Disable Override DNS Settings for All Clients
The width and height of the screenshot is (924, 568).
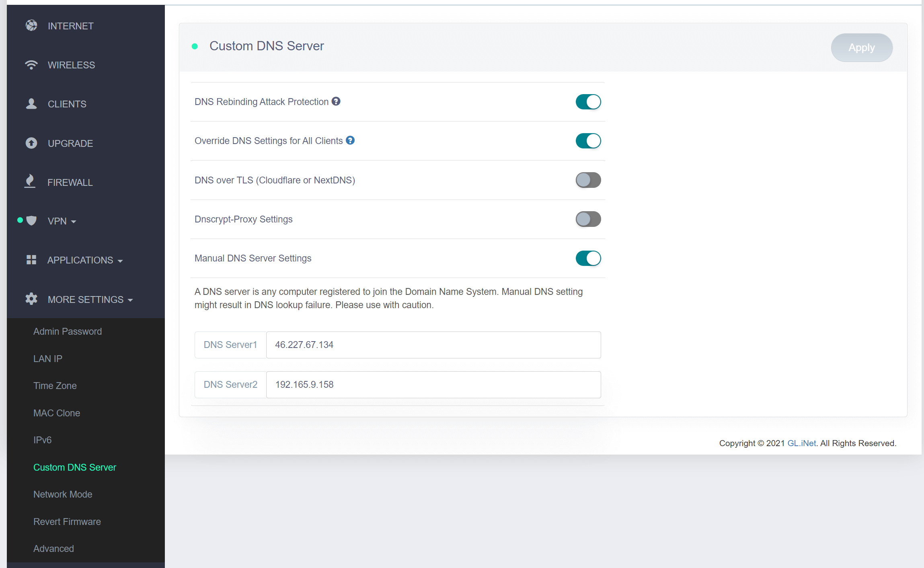point(587,141)
